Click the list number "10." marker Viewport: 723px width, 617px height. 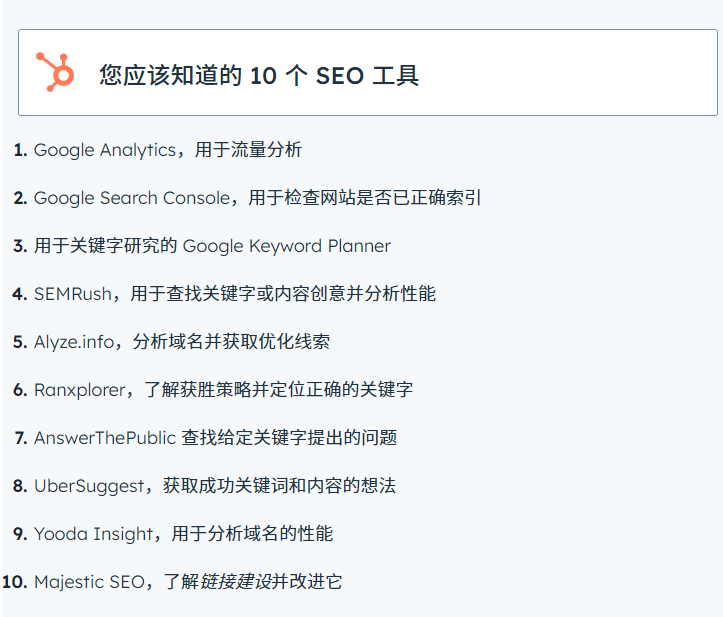point(15,582)
